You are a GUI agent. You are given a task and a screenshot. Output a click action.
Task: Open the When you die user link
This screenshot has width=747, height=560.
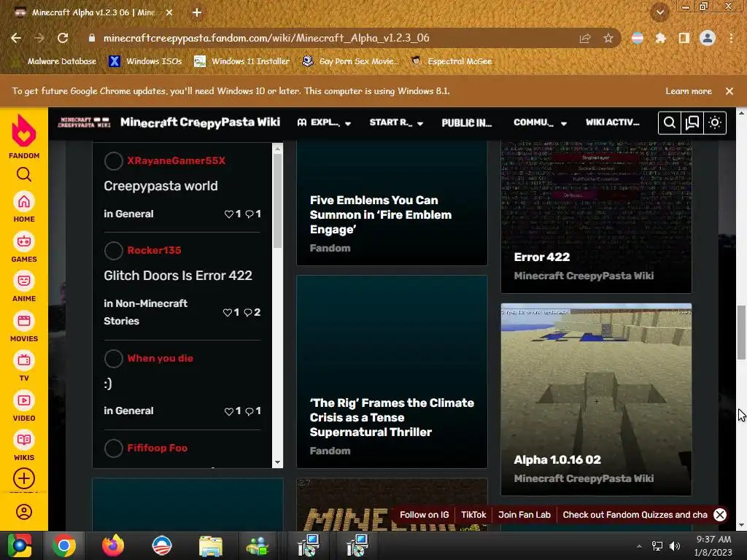click(160, 358)
